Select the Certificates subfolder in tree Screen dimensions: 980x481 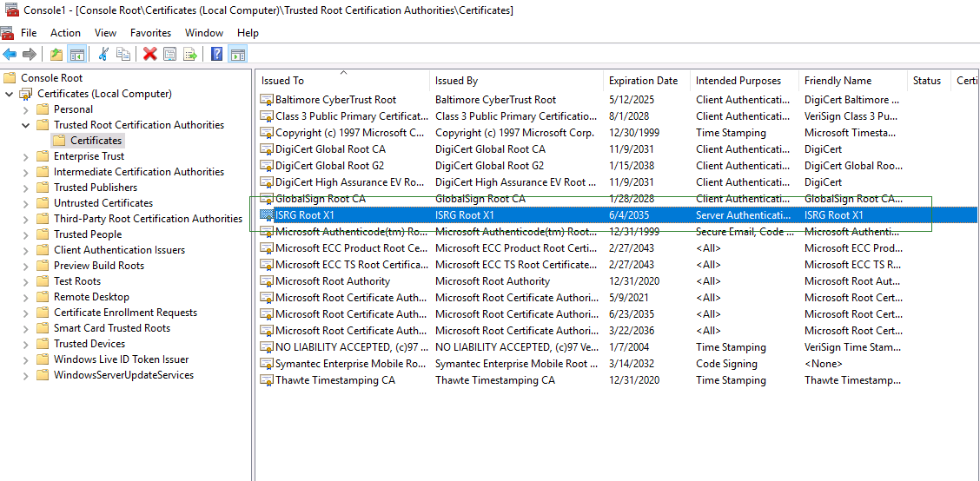point(96,141)
